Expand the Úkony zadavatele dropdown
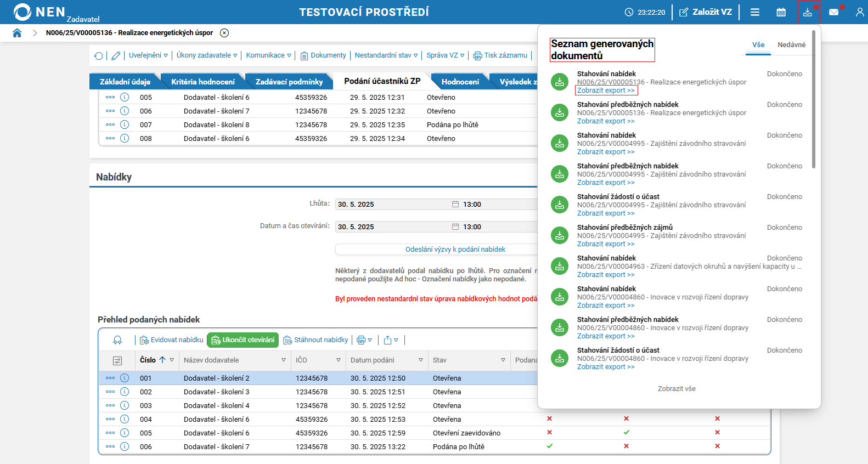 tap(207, 55)
